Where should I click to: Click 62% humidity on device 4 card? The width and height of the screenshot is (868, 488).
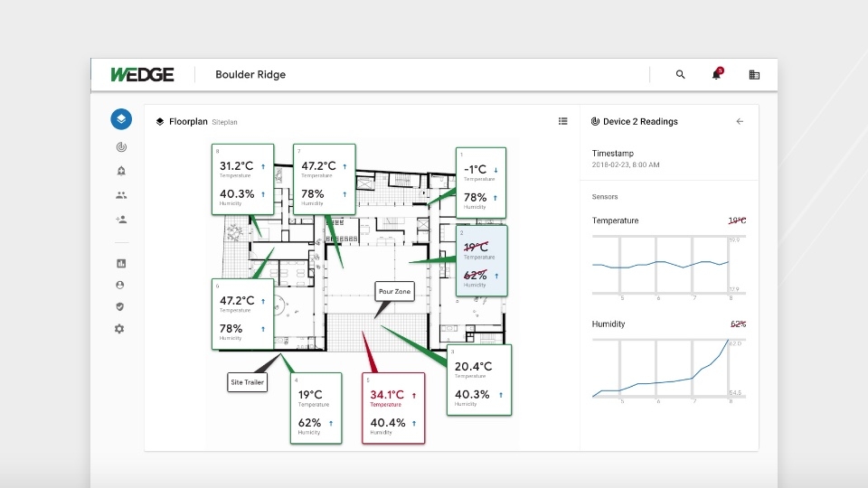pos(309,423)
